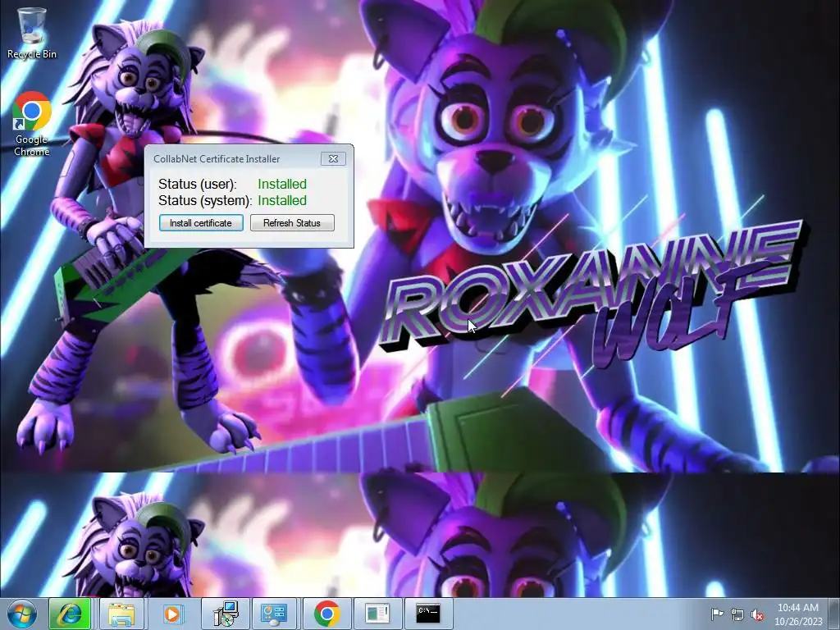Open the clock showing 10:44 AM
840x630 pixels.
pyautogui.click(x=798, y=614)
